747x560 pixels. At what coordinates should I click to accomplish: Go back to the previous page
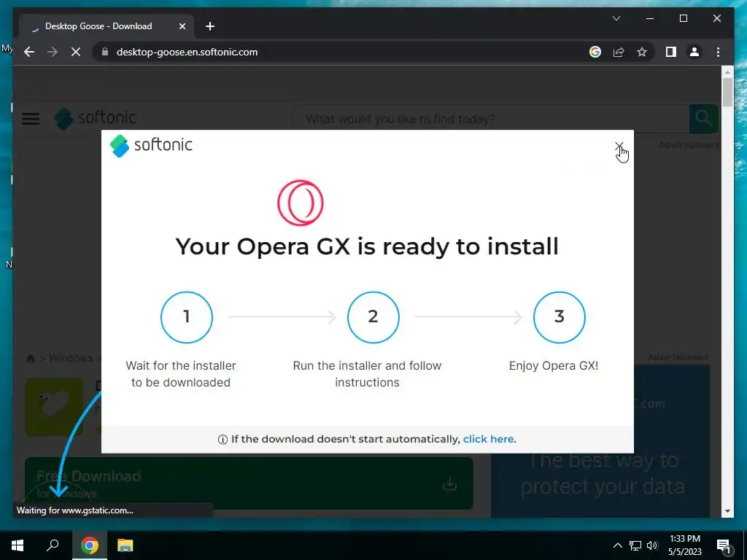tap(29, 52)
